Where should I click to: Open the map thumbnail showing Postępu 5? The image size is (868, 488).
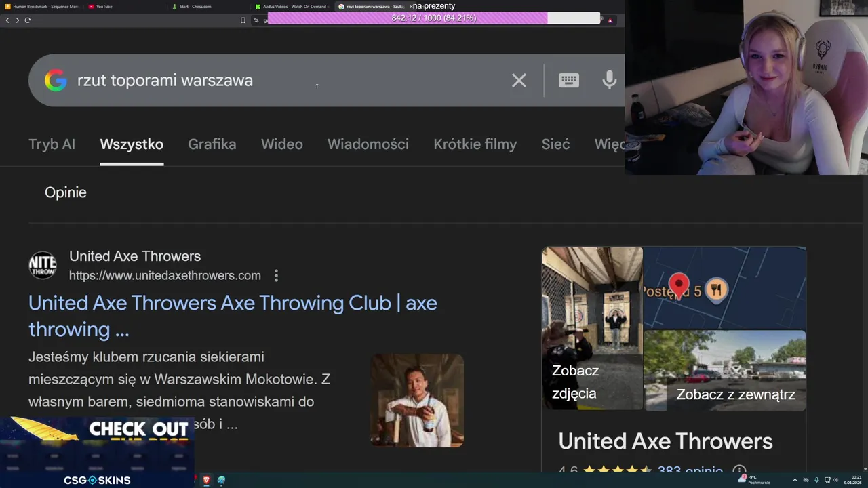[x=724, y=288]
